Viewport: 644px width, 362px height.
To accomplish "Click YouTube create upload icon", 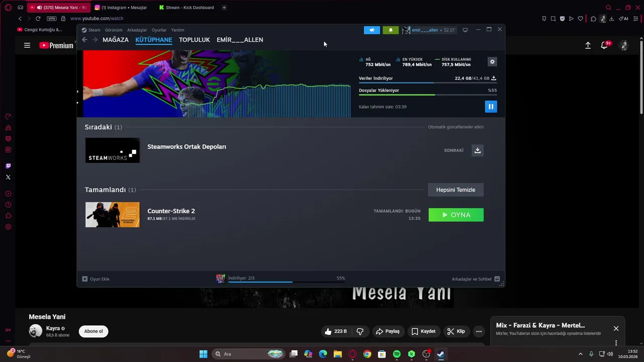I will (588, 45).
